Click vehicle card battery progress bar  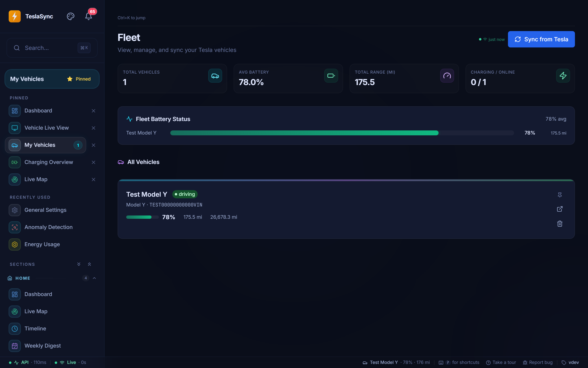(142, 217)
